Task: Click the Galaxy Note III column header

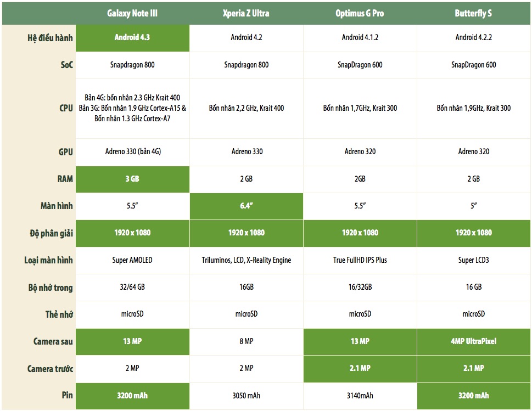Action: click(x=132, y=13)
